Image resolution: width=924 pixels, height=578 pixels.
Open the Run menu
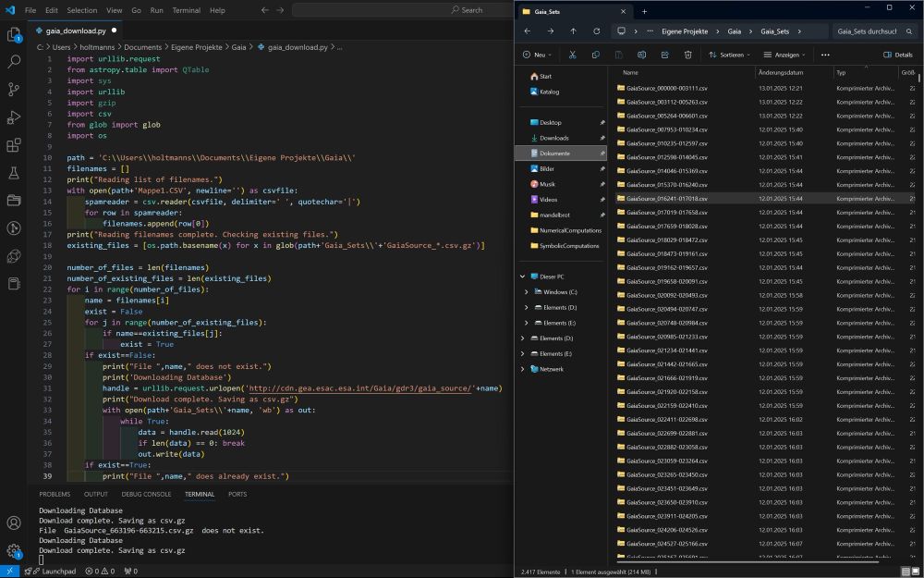click(156, 10)
